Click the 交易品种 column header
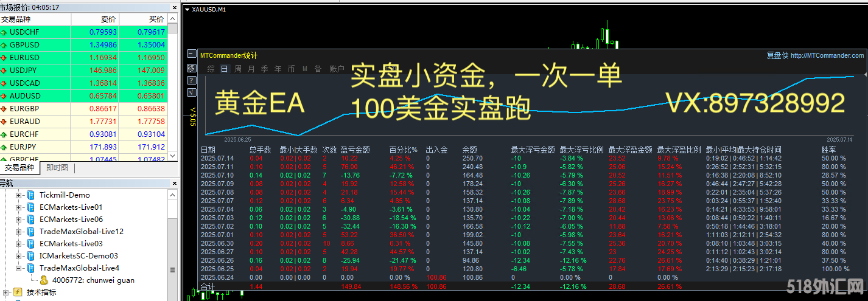The width and height of the screenshot is (868, 301). [x=35, y=19]
